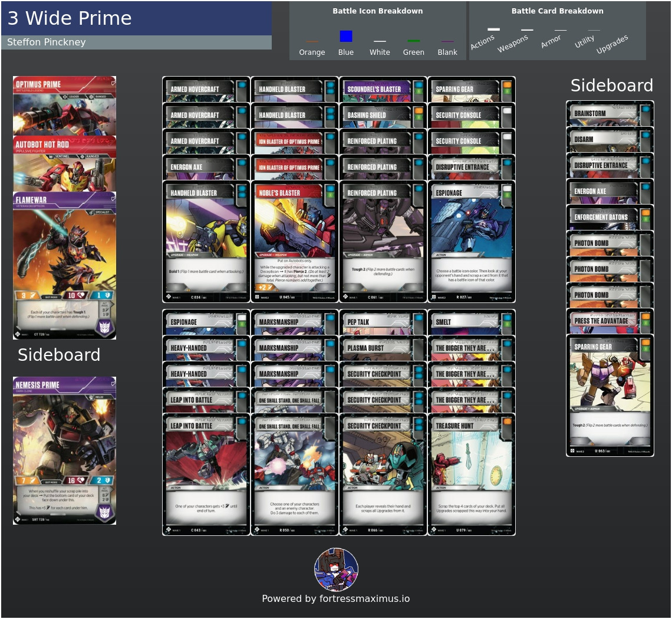Click the blue bar in Battle Icon Breakdown

[x=346, y=36]
